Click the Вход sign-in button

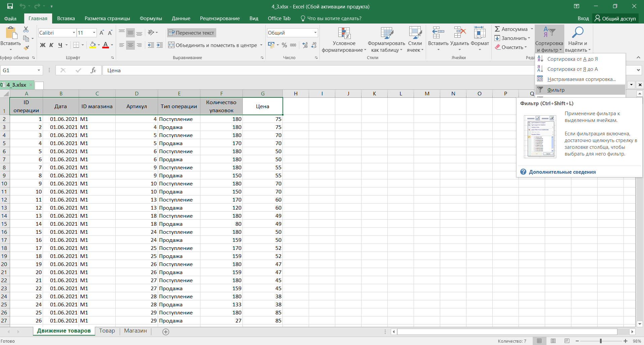click(x=583, y=18)
